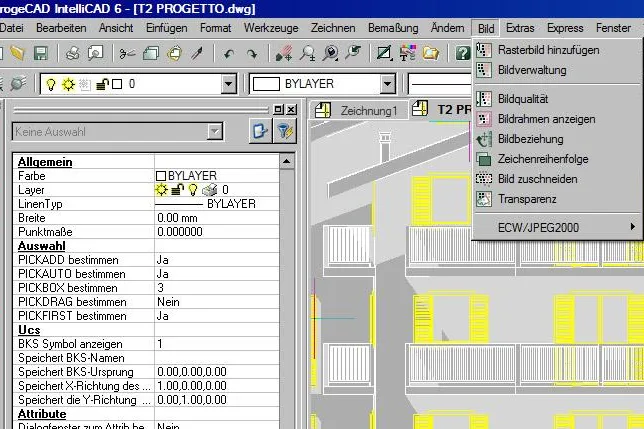Select the Match Properties brush icon
This screenshot has height=429, width=644.
pos(198,53)
